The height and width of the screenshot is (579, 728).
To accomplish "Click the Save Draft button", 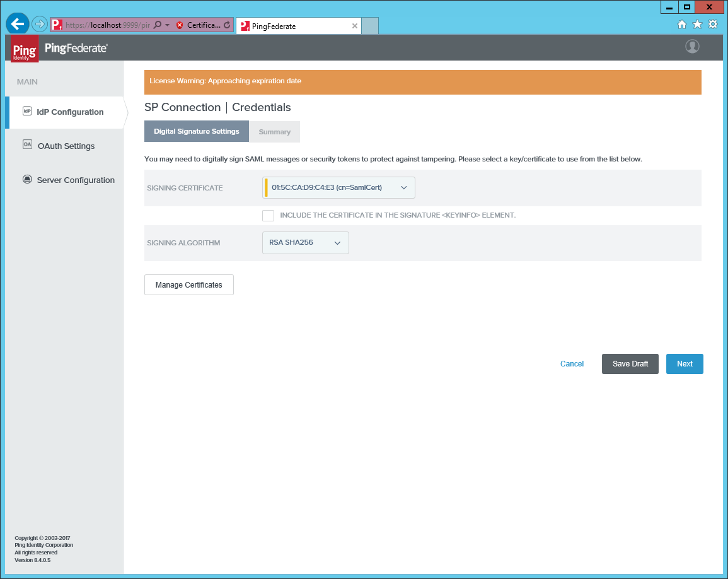I will pos(630,364).
